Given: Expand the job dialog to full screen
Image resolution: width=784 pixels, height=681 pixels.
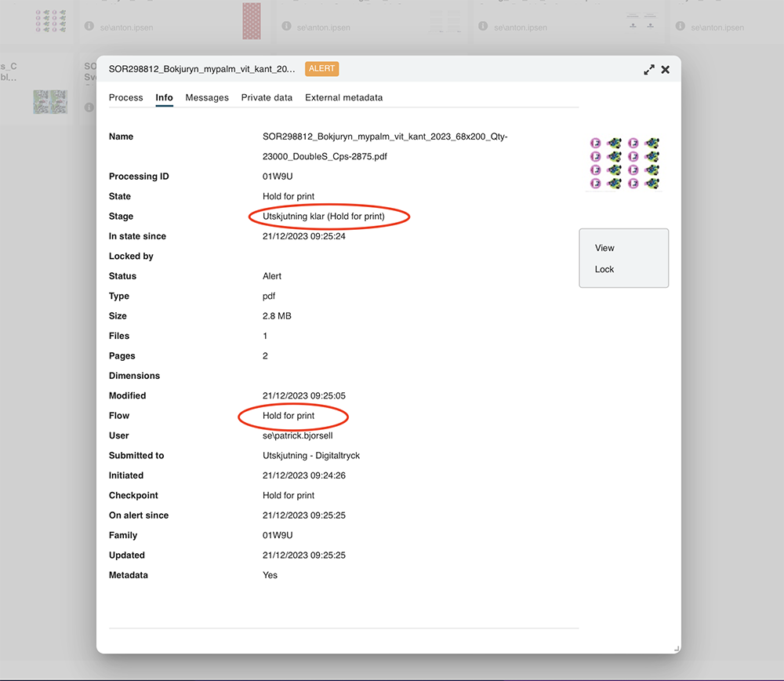Looking at the screenshot, I should tap(649, 70).
